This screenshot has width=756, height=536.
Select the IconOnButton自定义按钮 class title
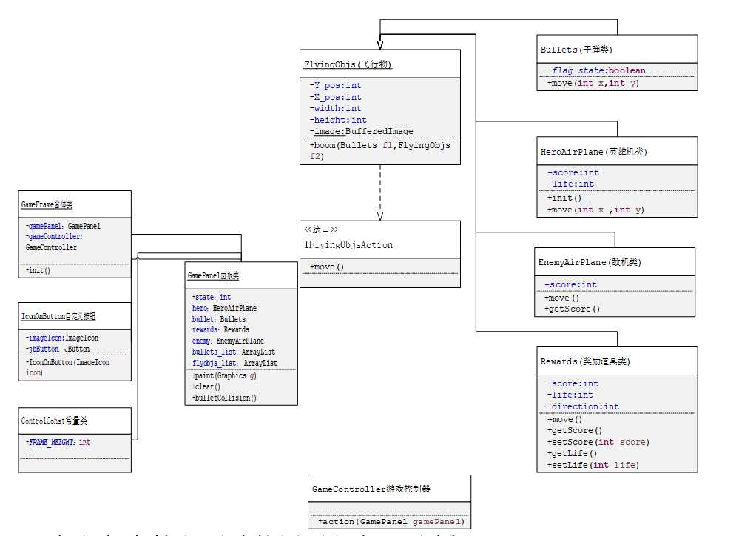click(58, 316)
